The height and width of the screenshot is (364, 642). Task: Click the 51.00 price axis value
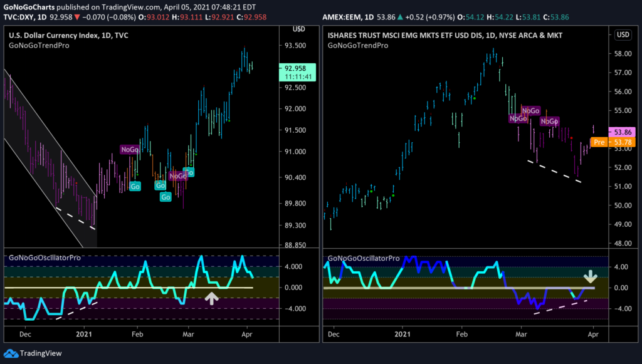[623, 186]
